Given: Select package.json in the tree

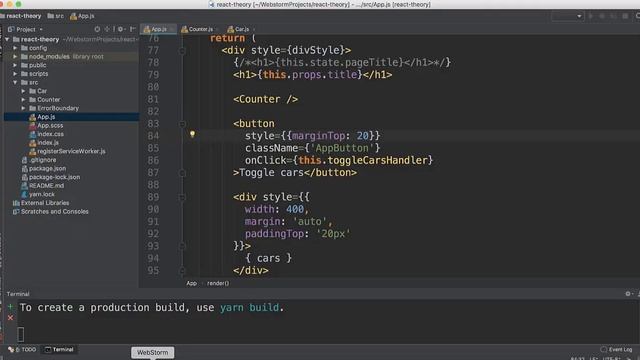Looking at the screenshot, I should click(47, 169).
